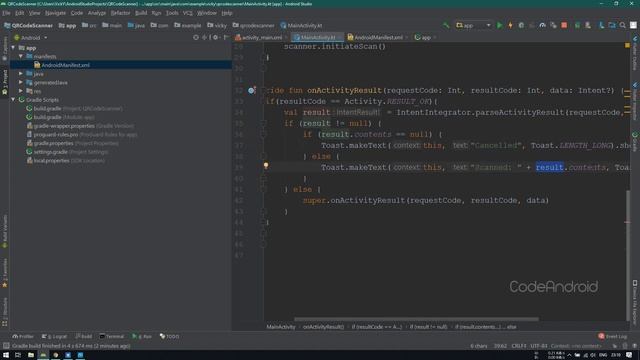Click the scroll from source target icon
The image size is (640, 360).
click(196, 38)
